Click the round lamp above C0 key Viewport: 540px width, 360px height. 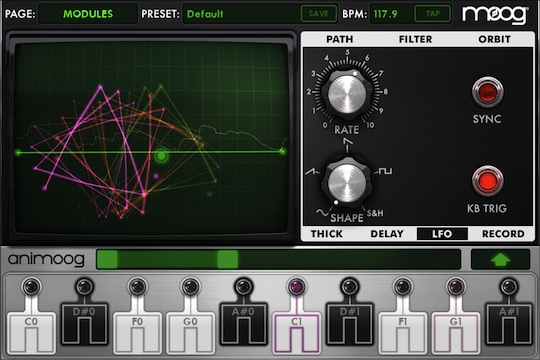click(31, 287)
